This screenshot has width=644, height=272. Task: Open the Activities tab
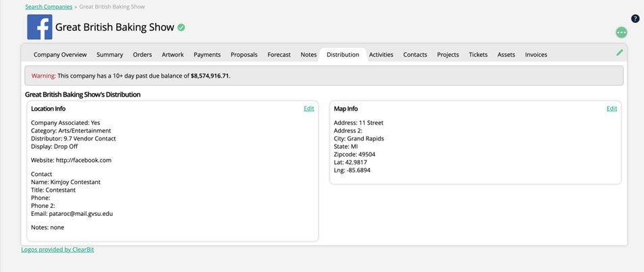coord(381,55)
